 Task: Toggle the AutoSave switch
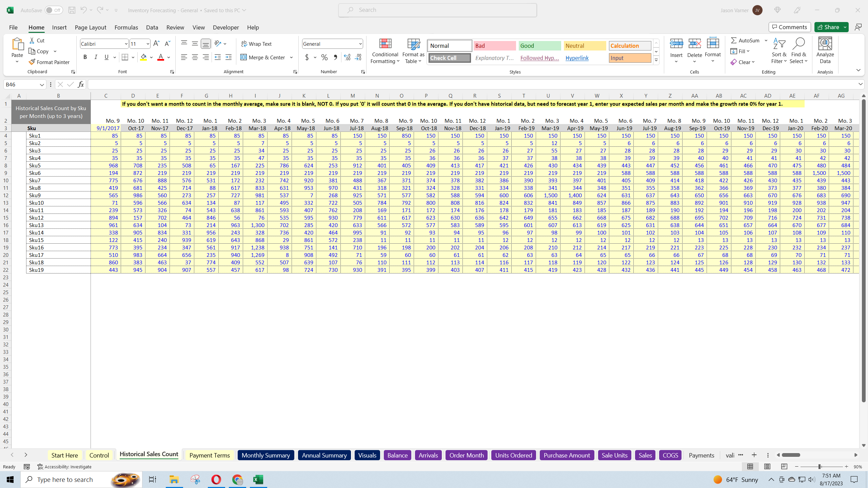point(54,10)
